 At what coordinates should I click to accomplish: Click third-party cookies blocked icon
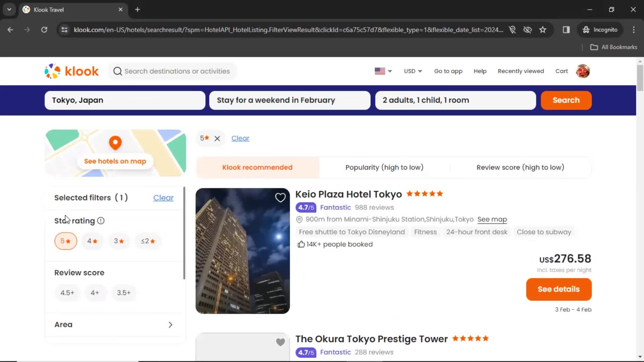[528, 30]
